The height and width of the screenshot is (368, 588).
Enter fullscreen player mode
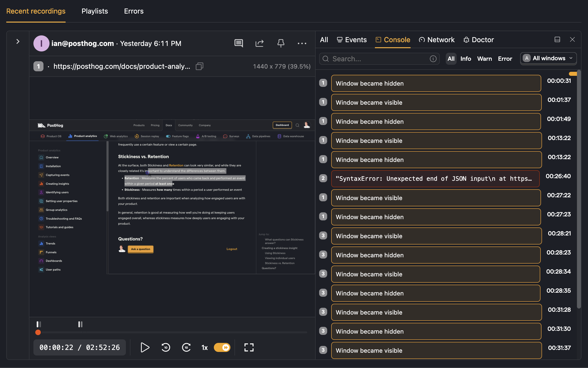click(x=249, y=347)
